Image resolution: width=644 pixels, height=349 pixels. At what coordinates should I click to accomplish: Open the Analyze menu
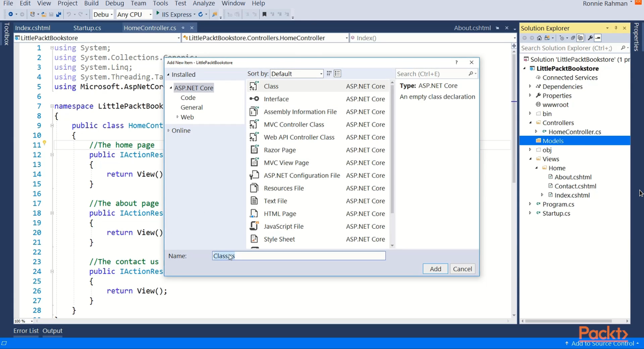click(x=203, y=3)
